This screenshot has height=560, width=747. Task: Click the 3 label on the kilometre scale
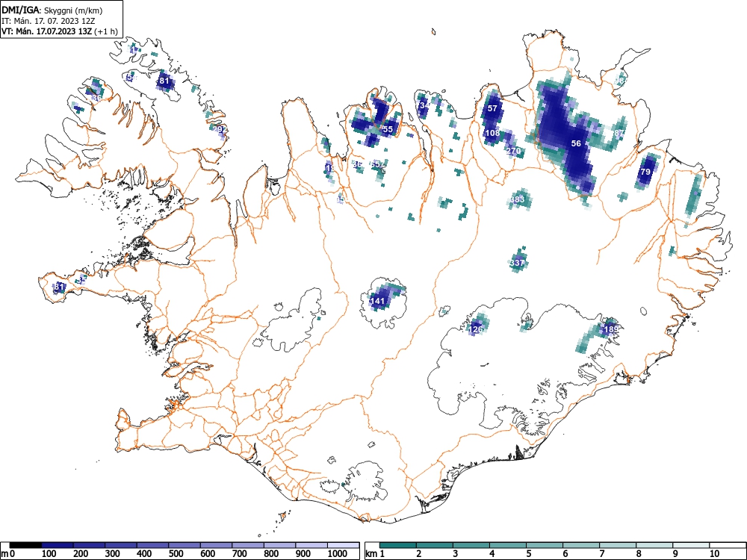[456, 554]
